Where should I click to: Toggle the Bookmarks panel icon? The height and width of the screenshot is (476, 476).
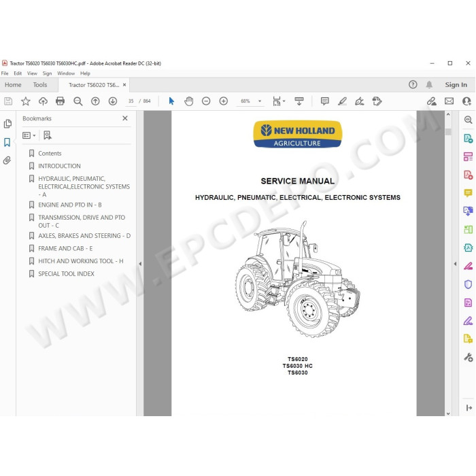point(7,142)
